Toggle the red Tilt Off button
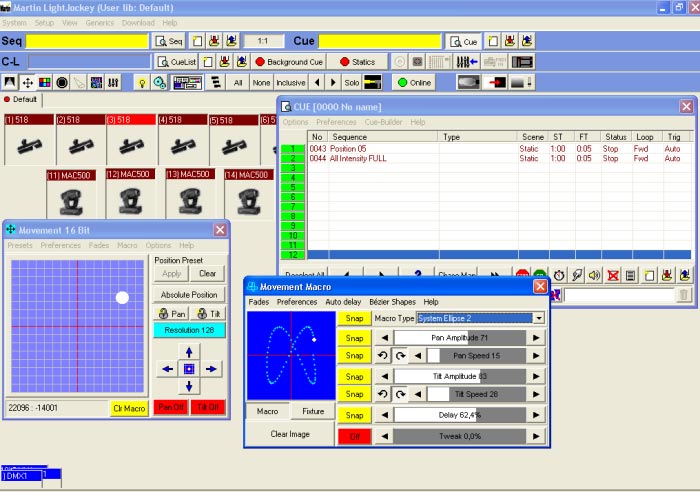700x492 pixels. pyautogui.click(x=208, y=407)
